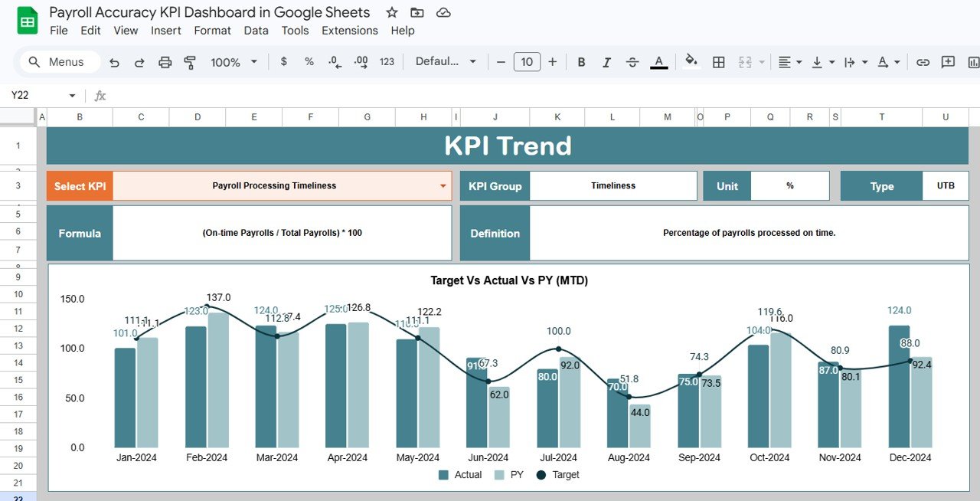Star this spreadsheet
Viewport: 980px width, 501px height.
click(391, 12)
